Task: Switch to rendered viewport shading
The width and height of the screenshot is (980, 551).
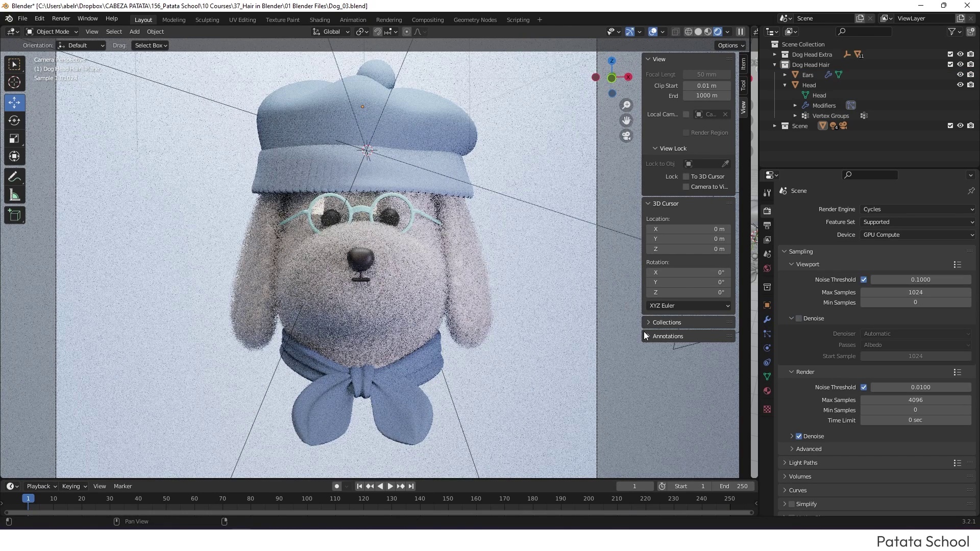Action: point(718,32)
